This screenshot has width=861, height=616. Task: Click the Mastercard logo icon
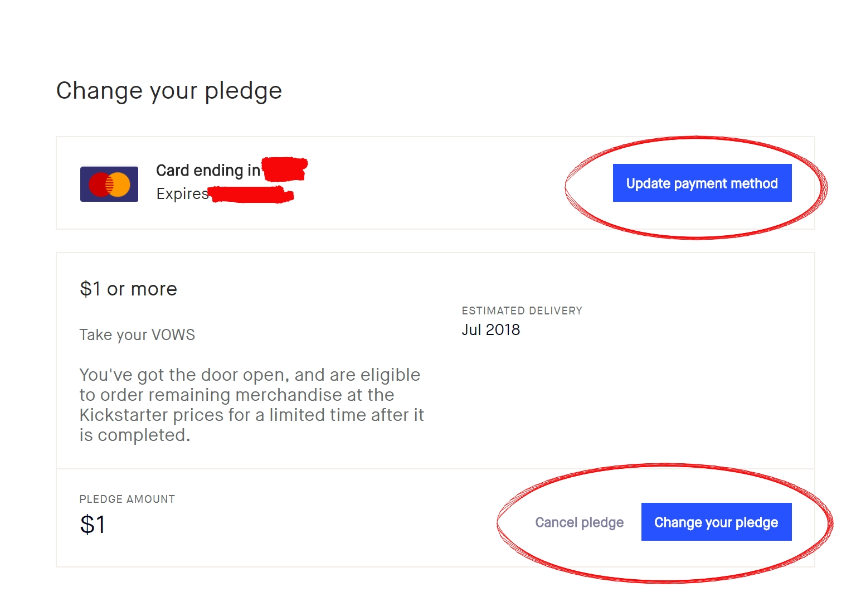109,184
